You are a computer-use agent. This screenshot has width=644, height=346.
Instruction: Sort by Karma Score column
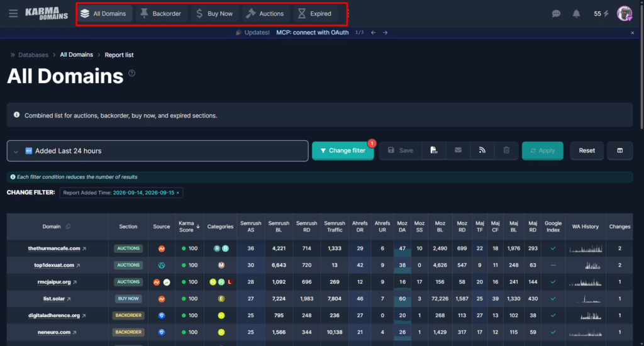189,226
